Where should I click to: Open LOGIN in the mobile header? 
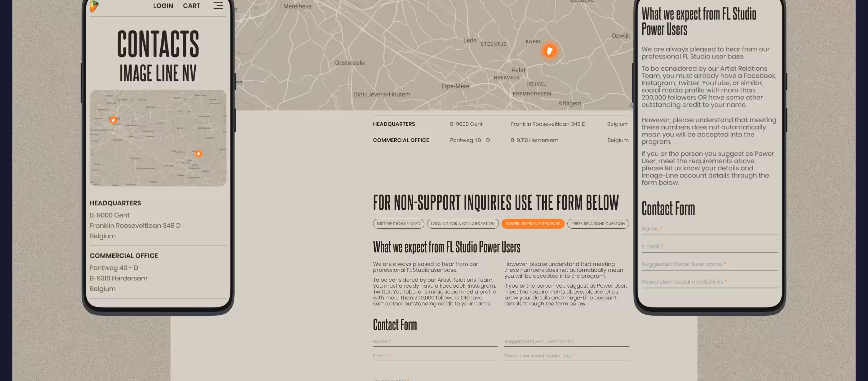(x=163, y=6)
